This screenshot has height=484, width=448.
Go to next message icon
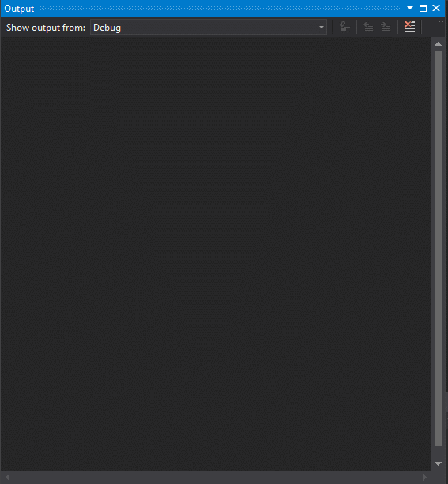click(x=386, y=27)
